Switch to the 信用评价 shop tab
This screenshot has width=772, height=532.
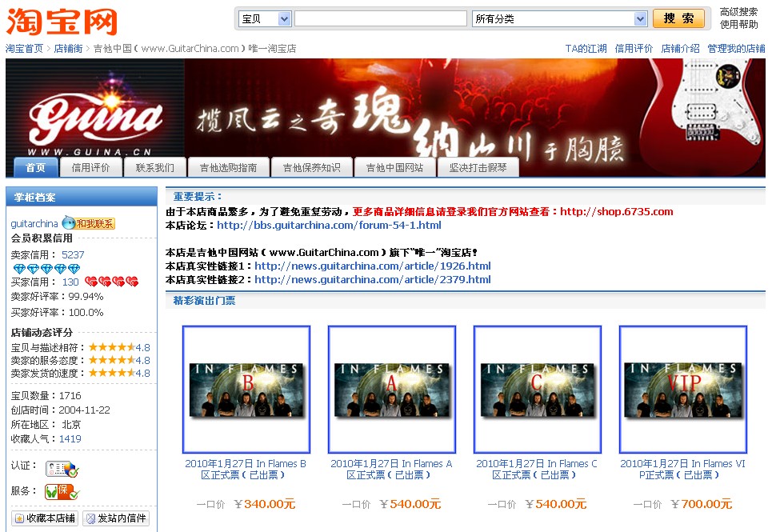(90, 167)
